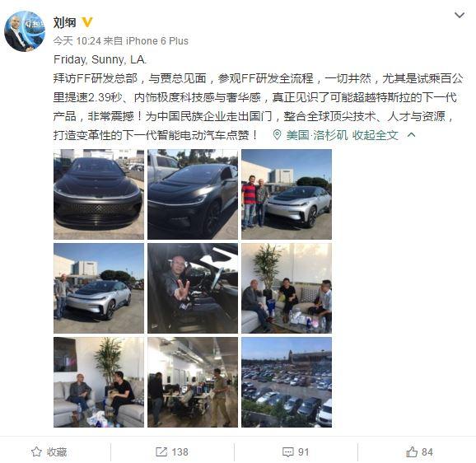Open the photo of two men beside silver car

coord(287,194)
